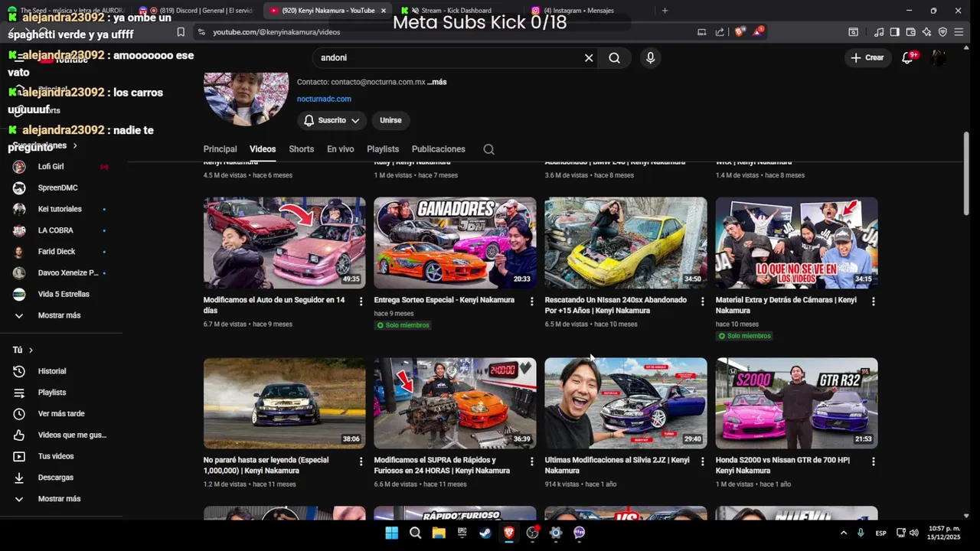
Task: Open the Brave Wallet icon
Action: click(910, 32)
